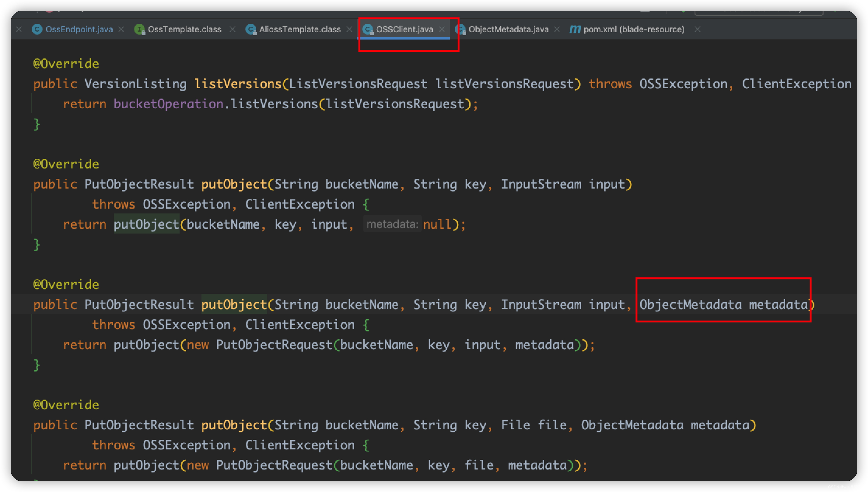This screenshot has height=492, width=868.
Task: Close the OssEndpoint.java tab
Action: pyautogui.click(x=121, y=29)
